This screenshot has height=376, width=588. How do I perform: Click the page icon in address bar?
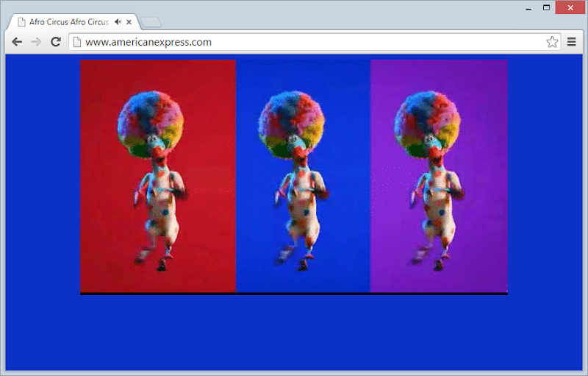(x=77, y=42)
